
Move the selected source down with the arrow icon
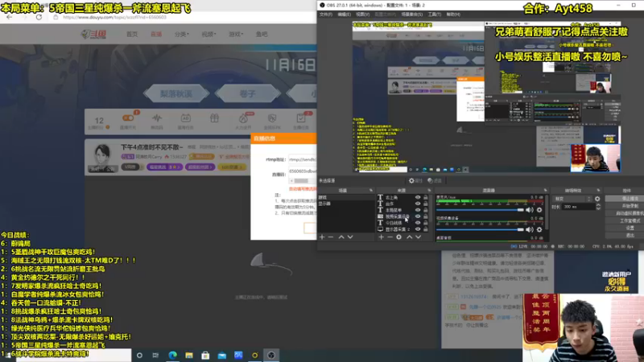click(x=418, y=237)
